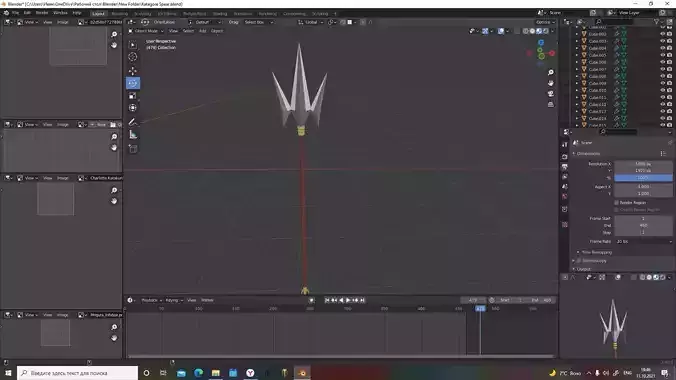The height and width of the screenshot is (380, 676).
Task: Open the viewport Add menu
Action: click(x=203, y=31)
